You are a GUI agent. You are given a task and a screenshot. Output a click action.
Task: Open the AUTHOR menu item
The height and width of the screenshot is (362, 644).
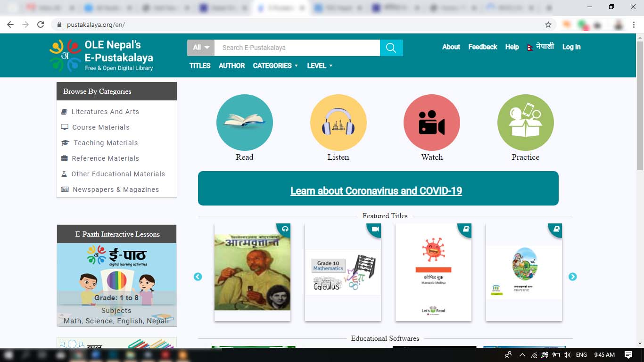[x=231, y=66]
